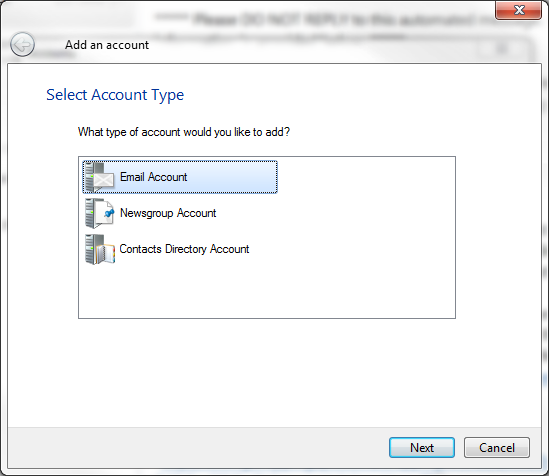Proceed with the Next button
Screen dimensions: 549x476
click(x=422, y=448)
